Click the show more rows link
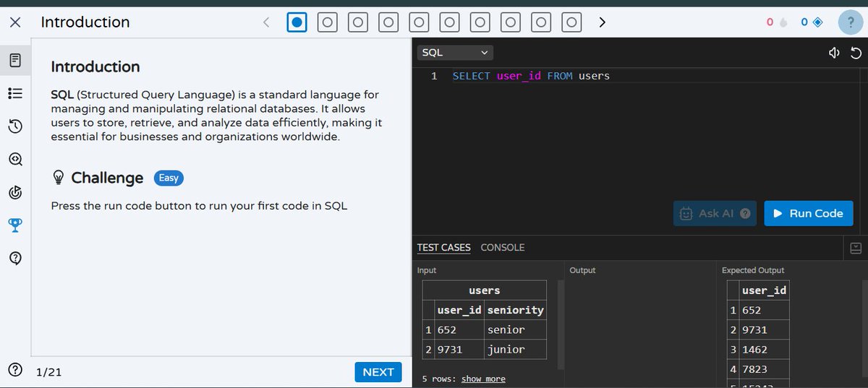868x388 pixels. point(483,379)
